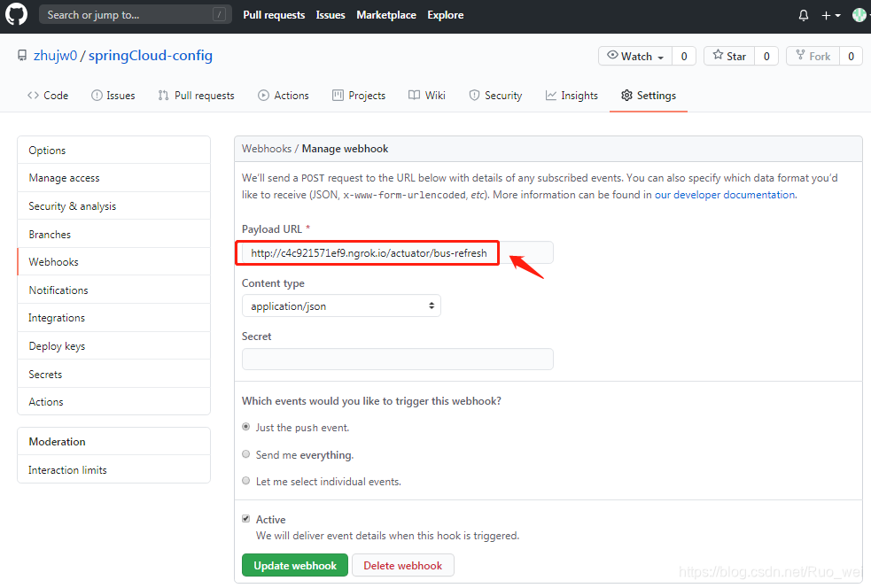871x588 pixels.
Task: Switch to the Security tab
Action: [x=495, y=96]
